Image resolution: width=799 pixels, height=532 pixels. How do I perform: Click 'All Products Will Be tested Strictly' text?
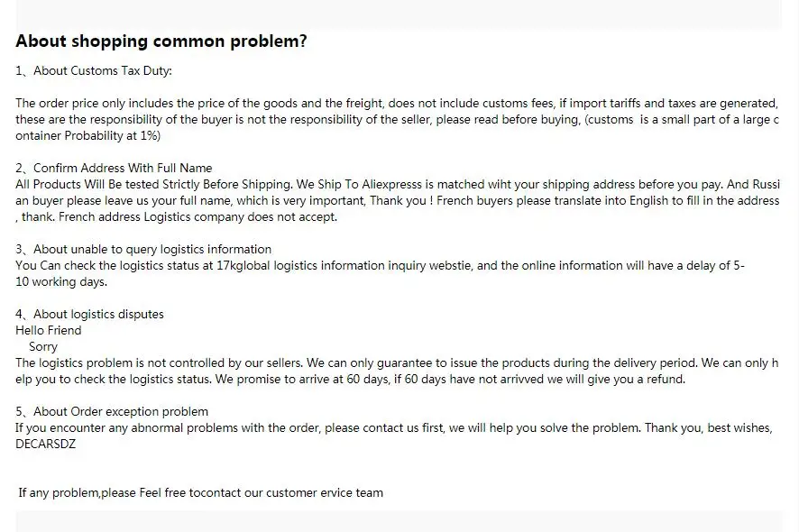[117, 184]
